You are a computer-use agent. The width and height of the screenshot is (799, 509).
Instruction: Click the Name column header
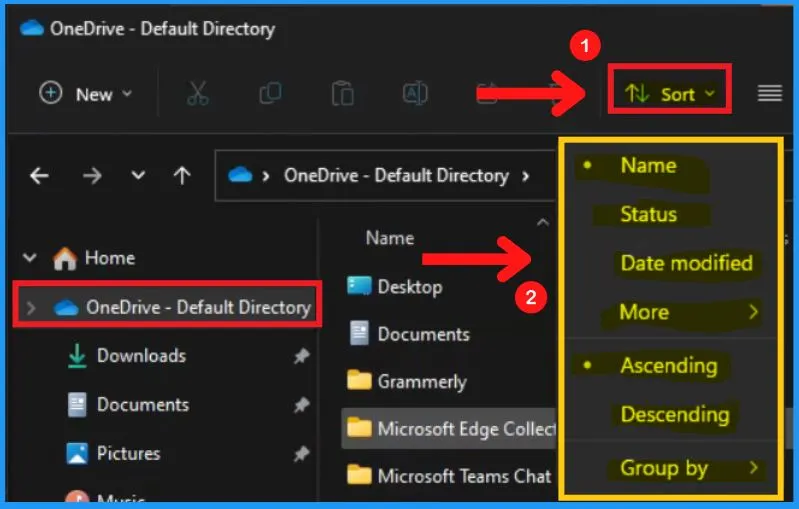click(390, 238)
